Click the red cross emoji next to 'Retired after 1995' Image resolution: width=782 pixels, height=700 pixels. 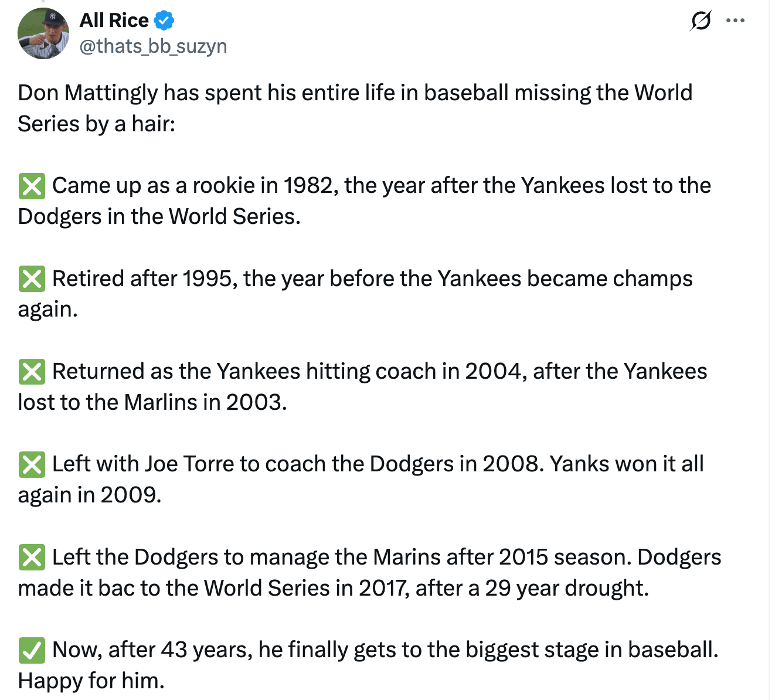tap(32, 279)
